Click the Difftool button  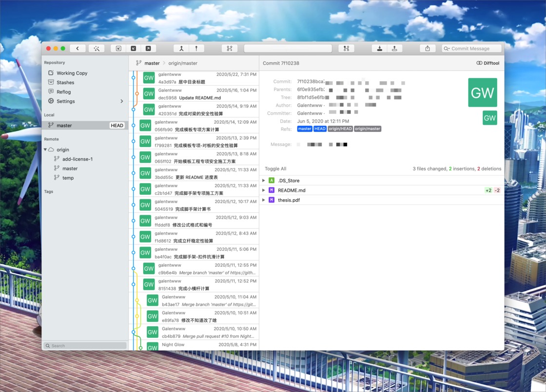487,63
